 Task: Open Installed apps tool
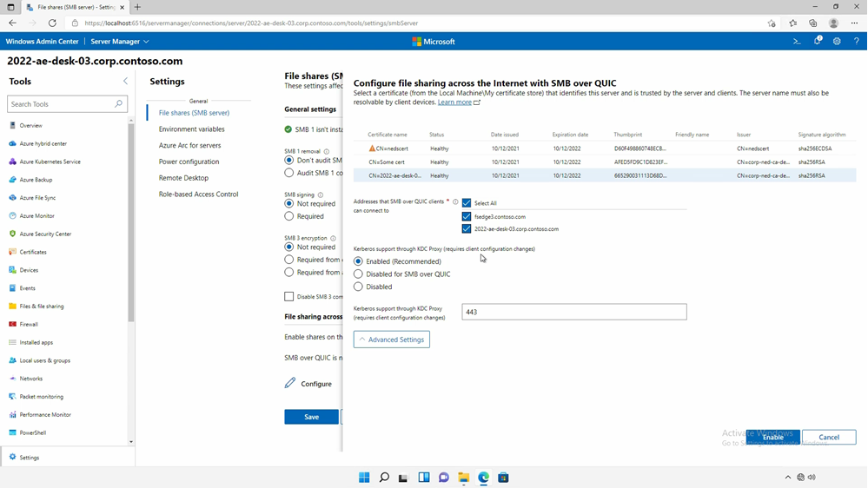36,342
